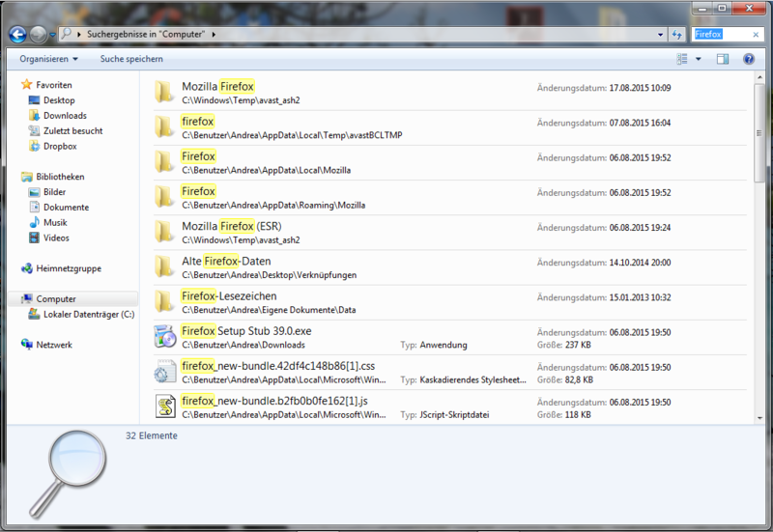Click the 32 Elemente status text
773x532 pixels.
pos(152,435)
